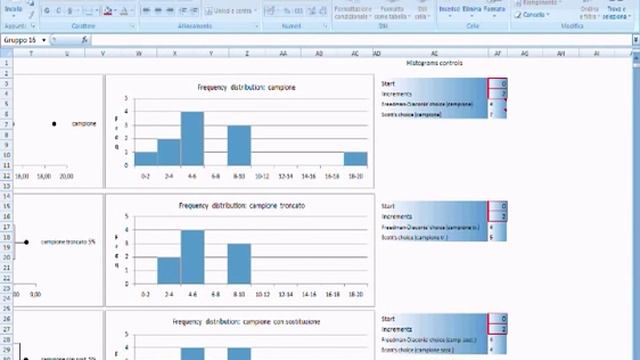Apply the thousands separator style icon
The image size is (640, 360).
(299, 11)
